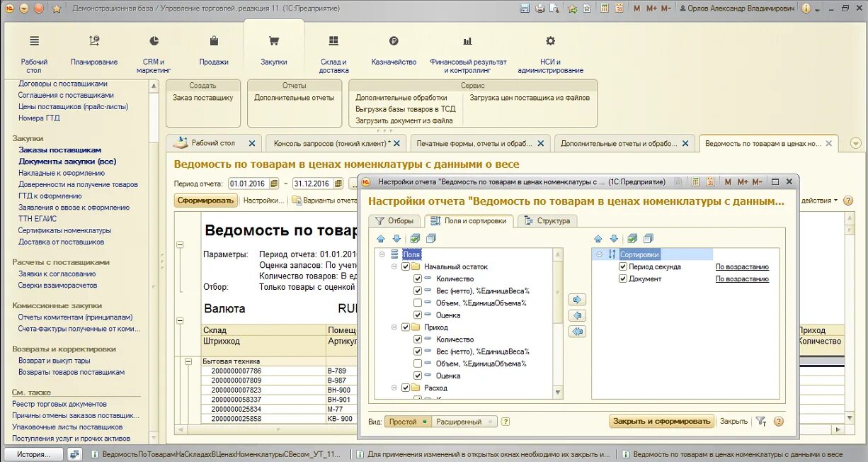This screenshot has height=462, width=868.
Task: Click the filter icon beside Закрыть
Action: tap(761, 421)
